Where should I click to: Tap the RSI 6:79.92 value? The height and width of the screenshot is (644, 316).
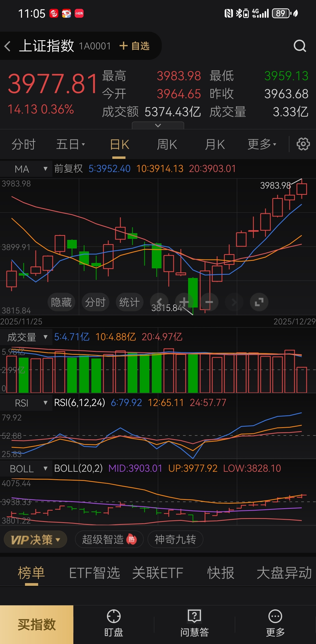tap(126, 402)
